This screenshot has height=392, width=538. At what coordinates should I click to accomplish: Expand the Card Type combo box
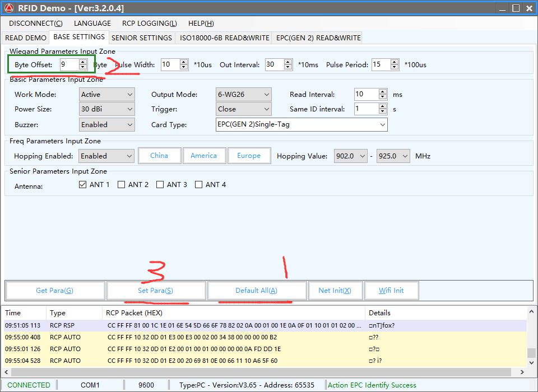pyautogui.click(x=302, y=124)
